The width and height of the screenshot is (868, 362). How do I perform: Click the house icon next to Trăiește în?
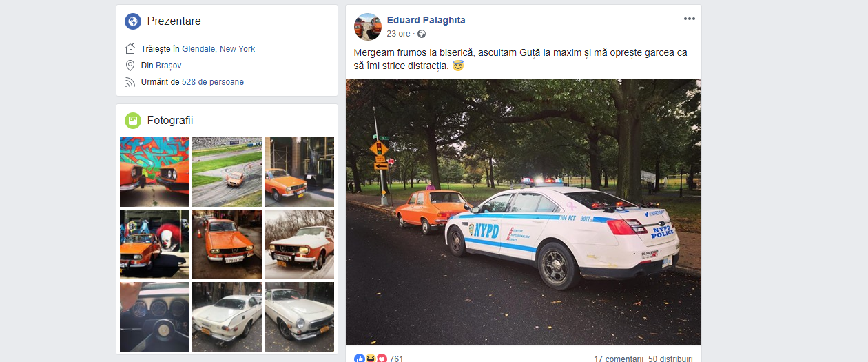point(130,49)
